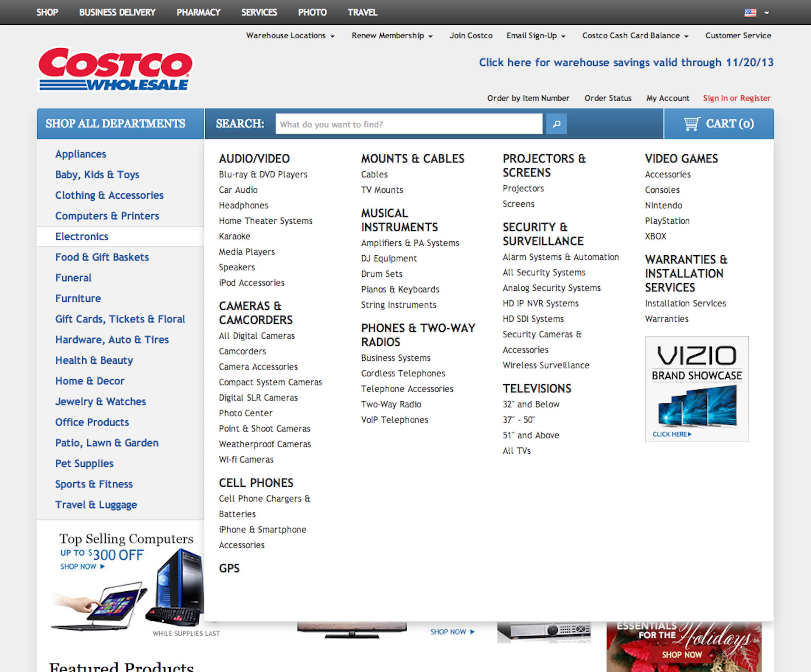Screen dimensions: 811x672
Task: Open Customer Service
Action: pos(738,35)
